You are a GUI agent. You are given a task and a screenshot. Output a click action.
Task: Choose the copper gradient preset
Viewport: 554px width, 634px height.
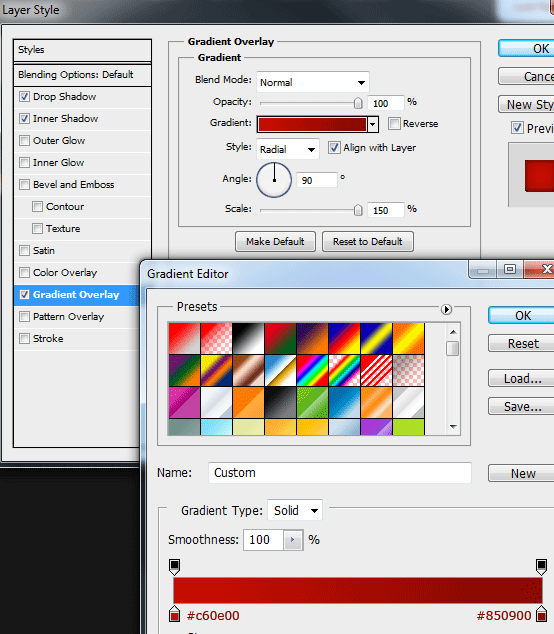tap(248, 370)
